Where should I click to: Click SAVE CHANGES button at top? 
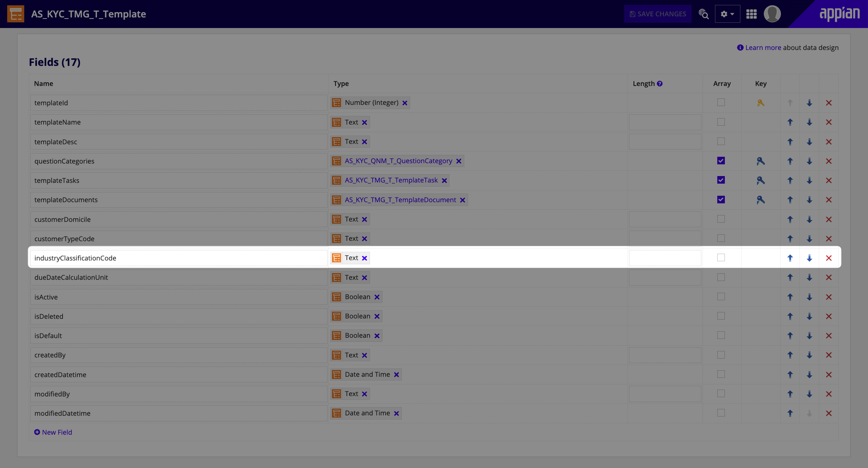pos(658,13)
